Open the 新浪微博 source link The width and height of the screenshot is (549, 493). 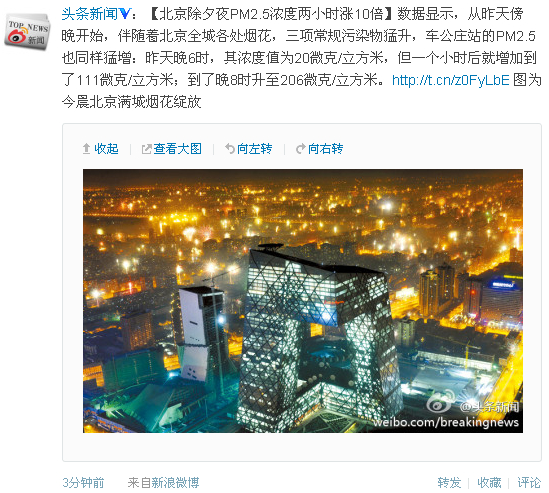(175, 483)
